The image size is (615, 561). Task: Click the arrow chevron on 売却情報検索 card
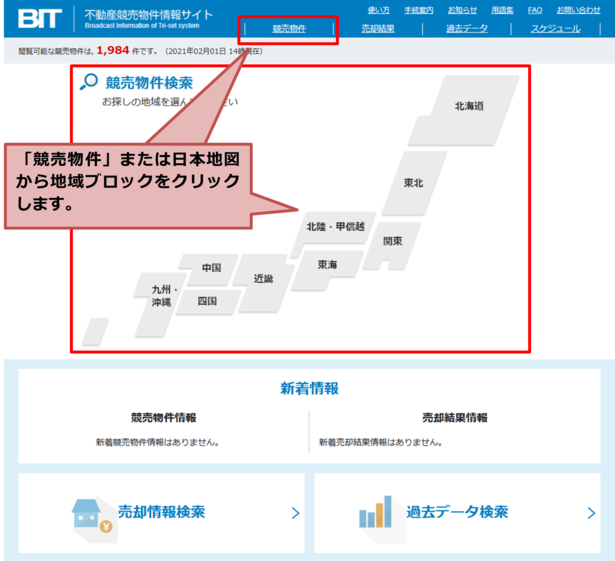click(x=295, y=514)
